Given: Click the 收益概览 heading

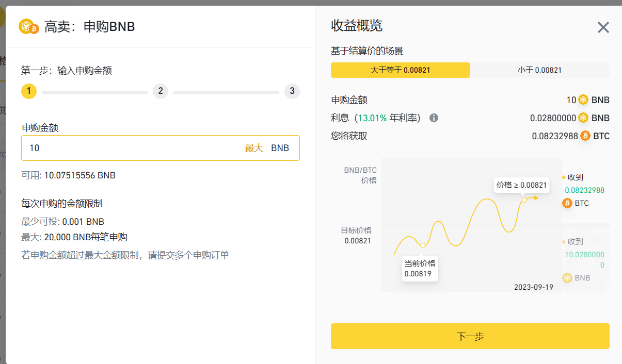Looking at the screenshot, I should pos(357,25).
